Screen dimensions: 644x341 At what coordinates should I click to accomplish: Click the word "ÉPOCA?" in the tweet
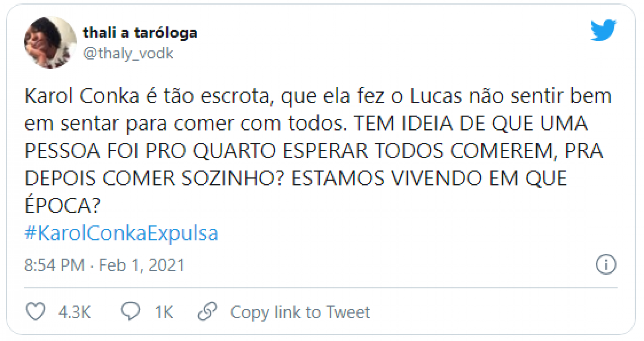click(x=63, y=205)
